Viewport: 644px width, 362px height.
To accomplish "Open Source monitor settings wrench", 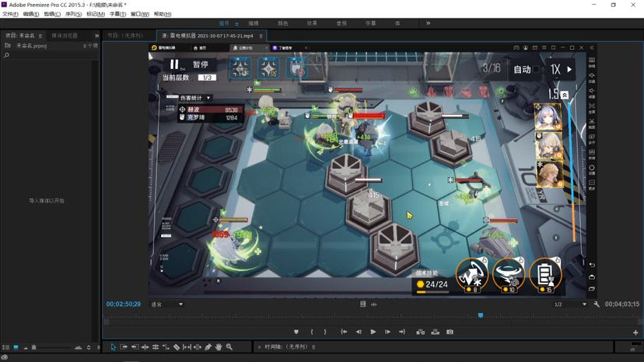I will 597,305.
